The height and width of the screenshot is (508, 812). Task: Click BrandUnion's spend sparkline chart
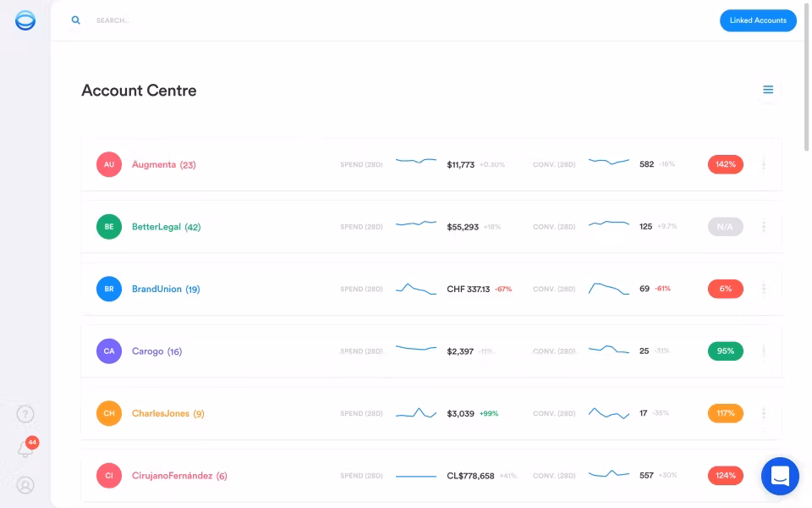click(415, 289)
